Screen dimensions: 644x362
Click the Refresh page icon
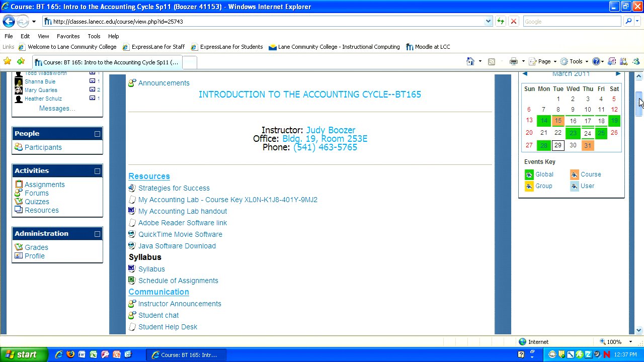coord(501,22)
